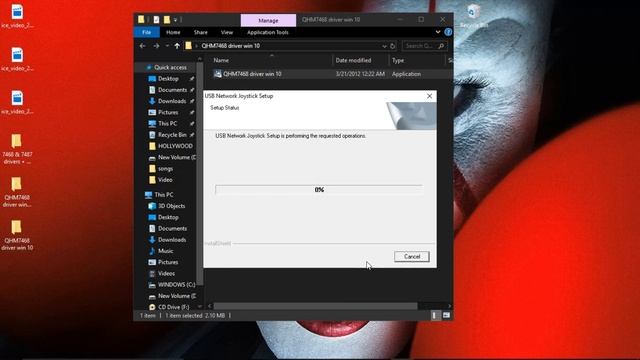Switch to details view layout icon

[x=434, y=315]
